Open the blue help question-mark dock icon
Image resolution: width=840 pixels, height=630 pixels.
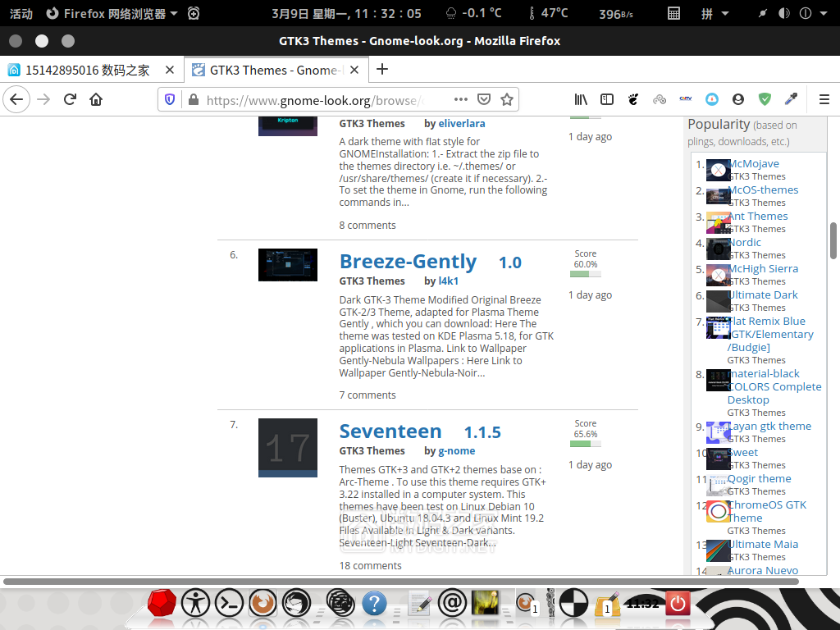(374, 604)
